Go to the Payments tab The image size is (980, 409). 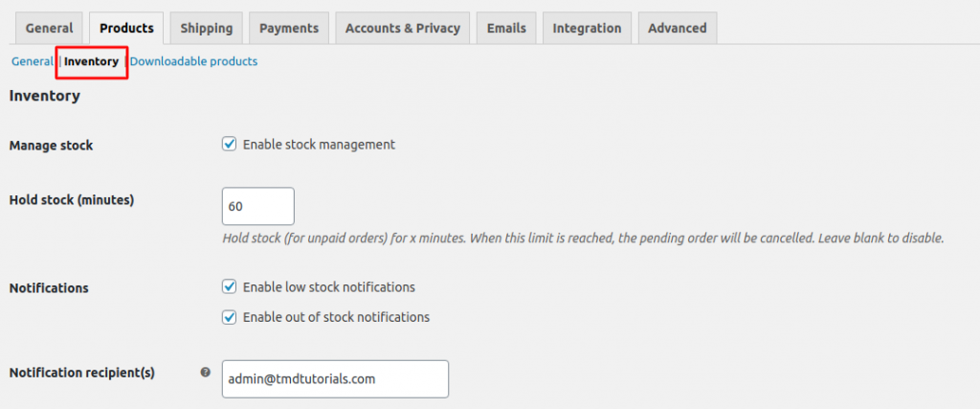click(289, 28)
